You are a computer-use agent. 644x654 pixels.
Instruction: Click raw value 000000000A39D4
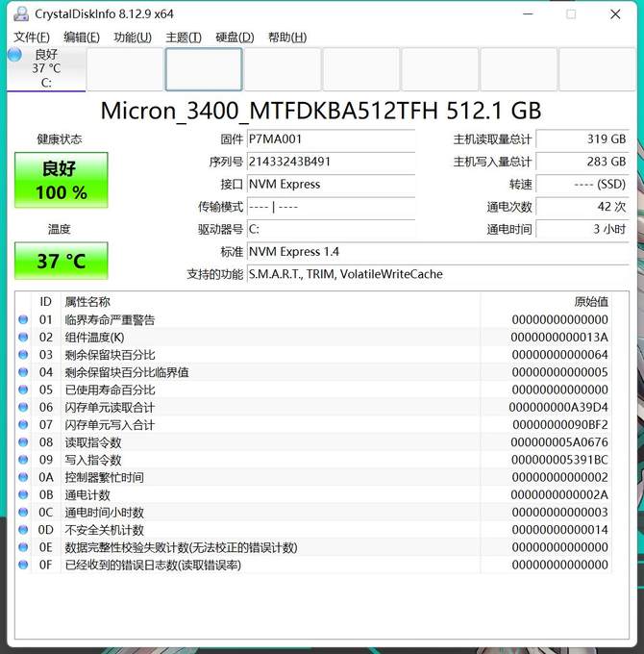[x=558, y=407]
